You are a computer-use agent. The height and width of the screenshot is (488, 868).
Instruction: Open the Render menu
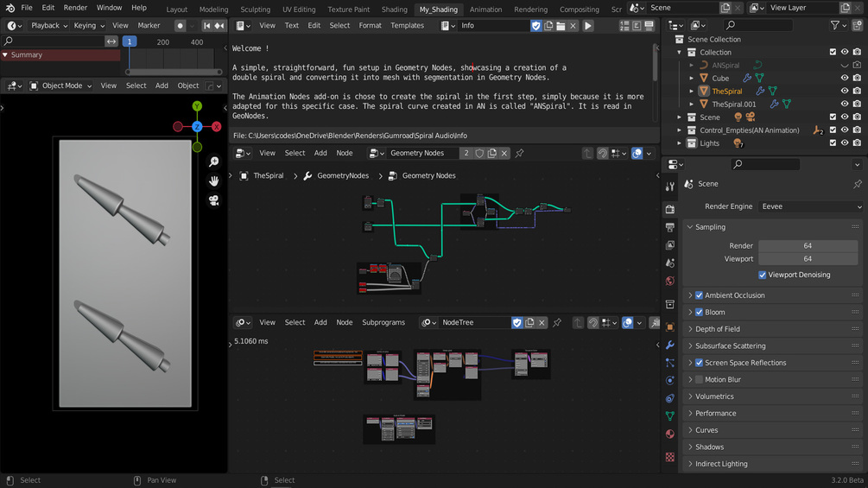[x=75, y=8]
